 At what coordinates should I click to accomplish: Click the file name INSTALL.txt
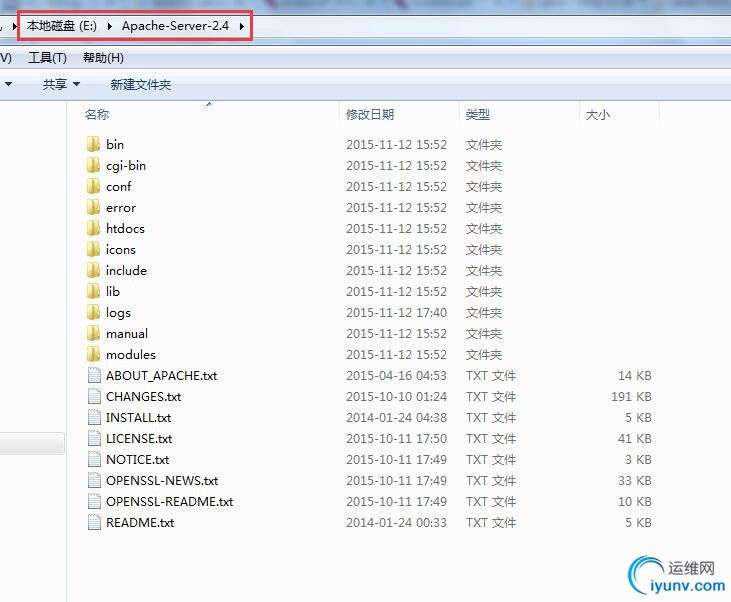point(138,418)
